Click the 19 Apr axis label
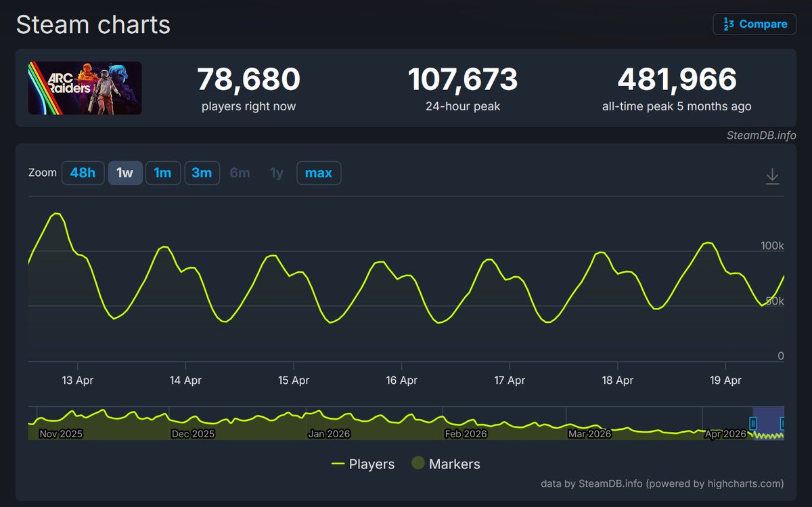This screenshot has width=812, height=507. [725, 380]
